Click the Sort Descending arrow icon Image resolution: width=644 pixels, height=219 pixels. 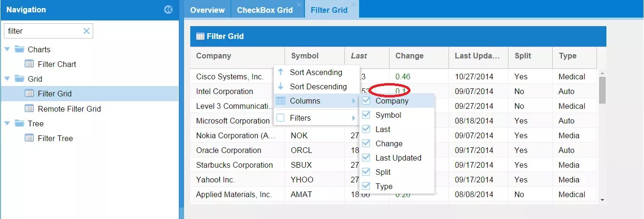tap(281, 86)
